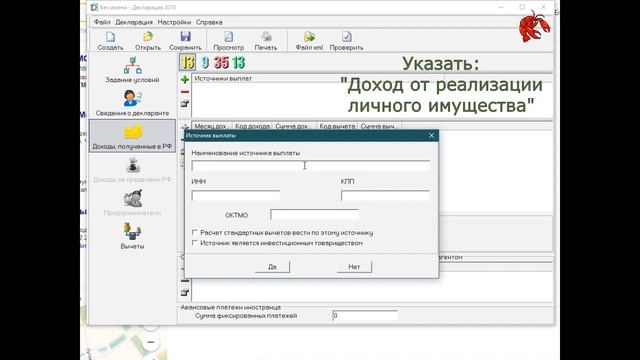Open Задание условий section

pos(132,70)
